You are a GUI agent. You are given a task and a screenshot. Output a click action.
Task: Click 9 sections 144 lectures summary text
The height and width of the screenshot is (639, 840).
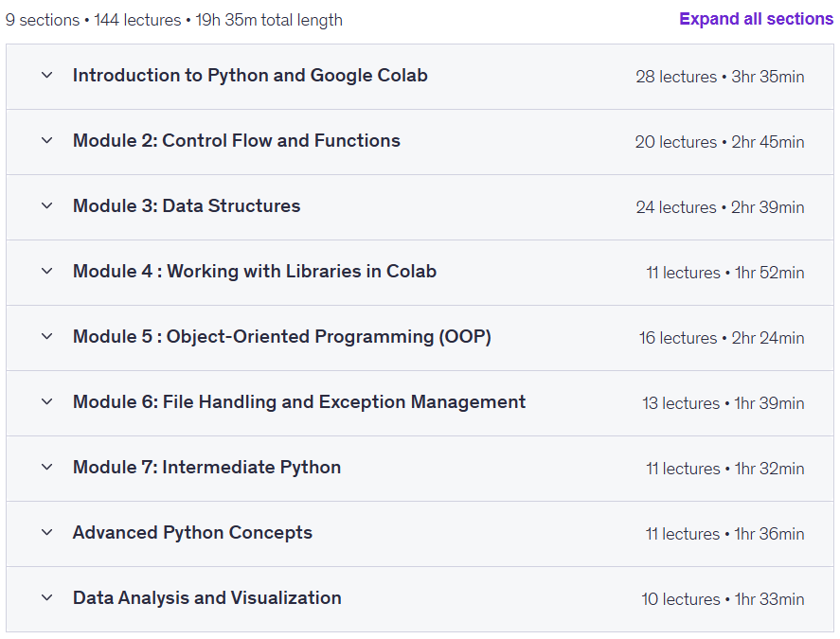tap(174, 21)
